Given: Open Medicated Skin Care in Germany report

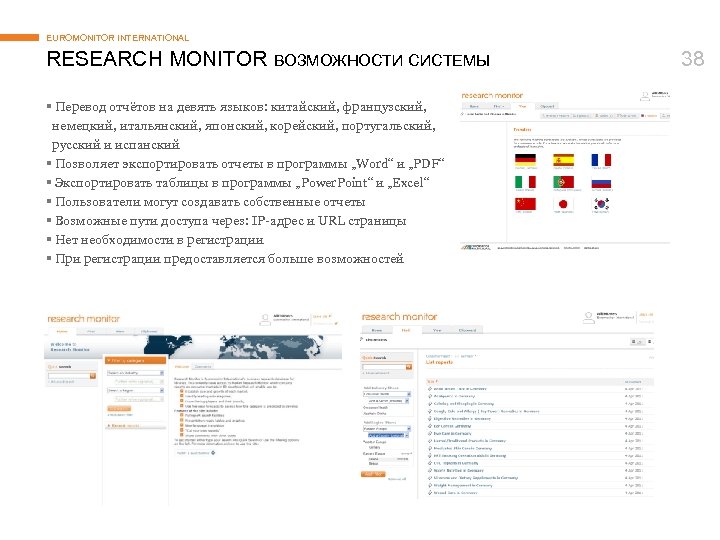Looking at the screenshot, I should point(462,448).
